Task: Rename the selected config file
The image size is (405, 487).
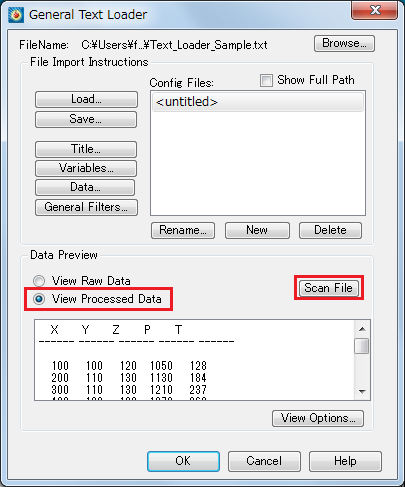Action: coord(183,230)
